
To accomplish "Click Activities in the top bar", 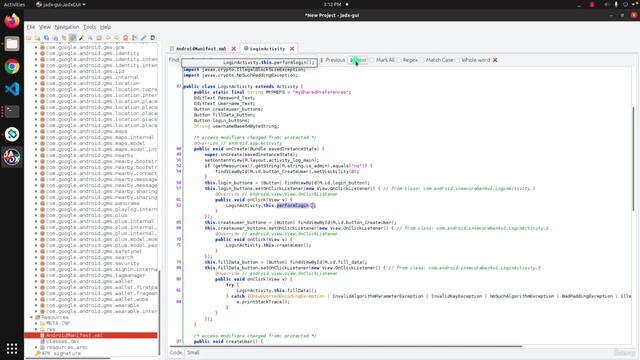I will click(x=14, y=4).
